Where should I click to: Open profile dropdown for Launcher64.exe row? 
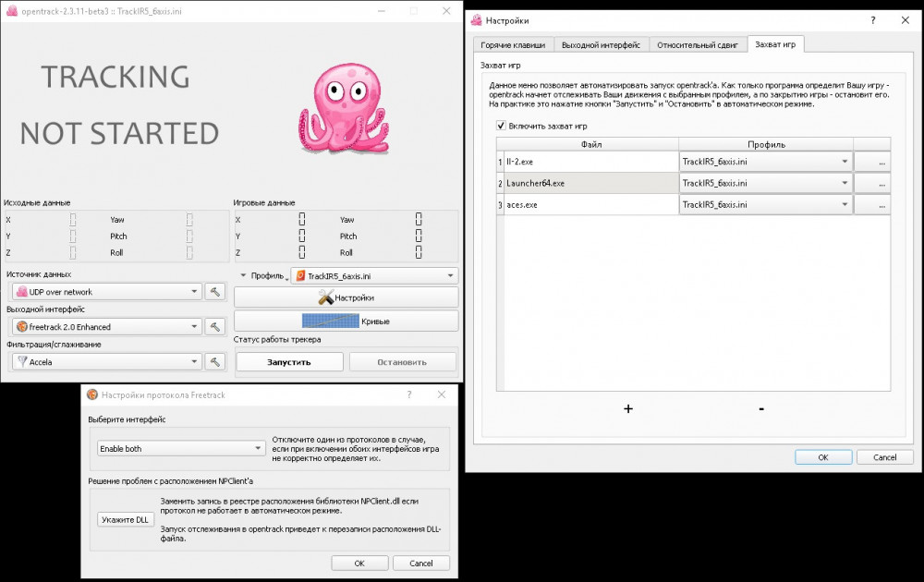tap(765, 183)
